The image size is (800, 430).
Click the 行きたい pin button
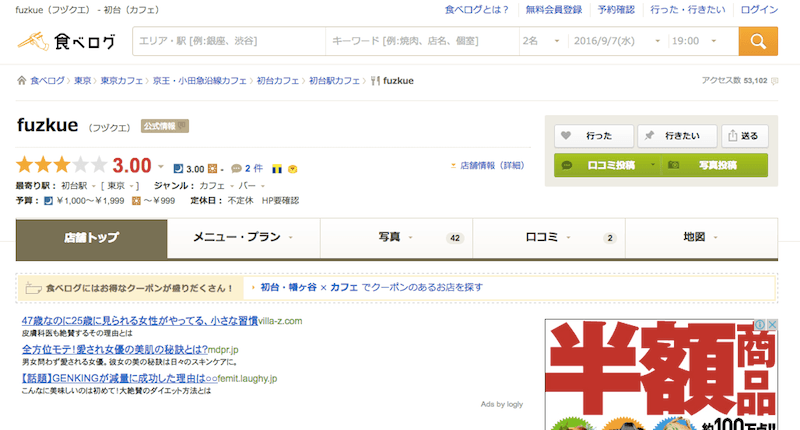[677, 136]
